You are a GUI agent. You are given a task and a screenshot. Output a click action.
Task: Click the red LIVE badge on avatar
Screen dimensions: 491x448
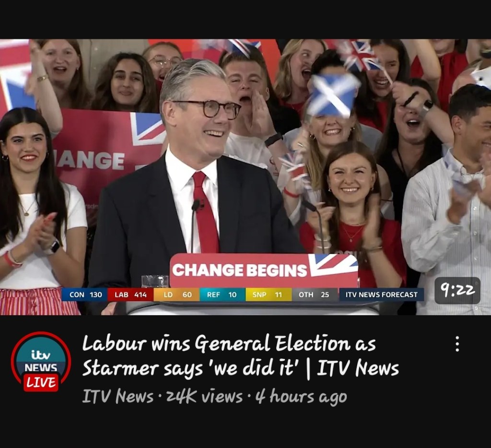pos(41,382)
